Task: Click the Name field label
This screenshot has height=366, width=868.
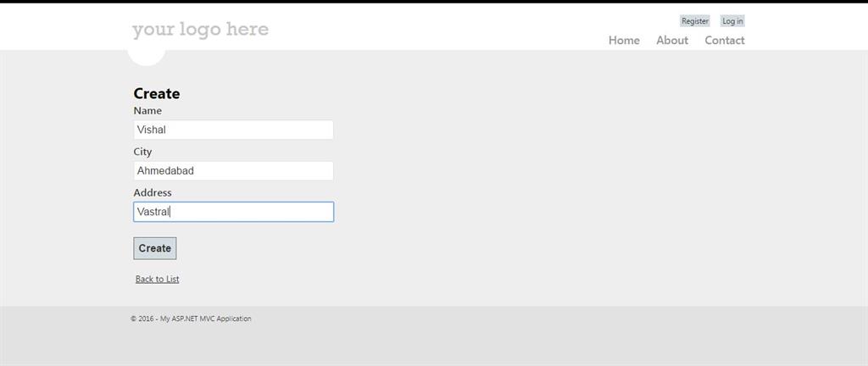Action: pyautogui.click(x=147, y=110)
